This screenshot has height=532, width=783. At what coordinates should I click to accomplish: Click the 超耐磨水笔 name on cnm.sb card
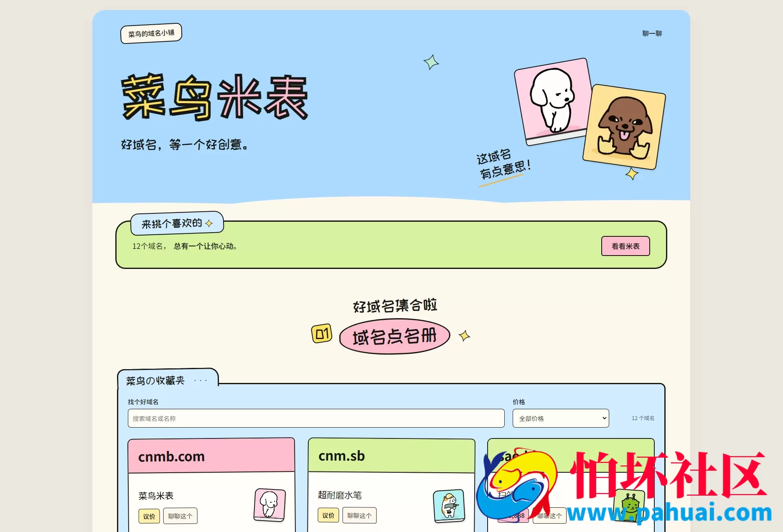[x=340, y=495]
